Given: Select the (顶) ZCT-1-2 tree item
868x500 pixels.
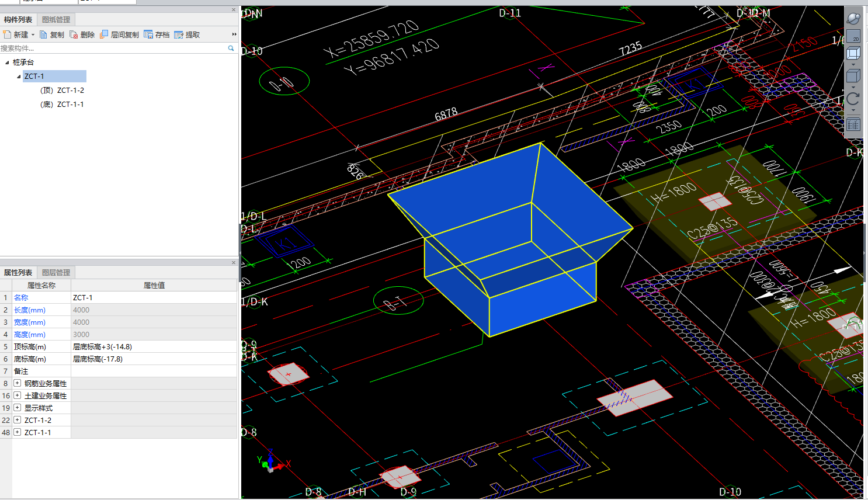Looking at the screenshot, I should (62, 91).
